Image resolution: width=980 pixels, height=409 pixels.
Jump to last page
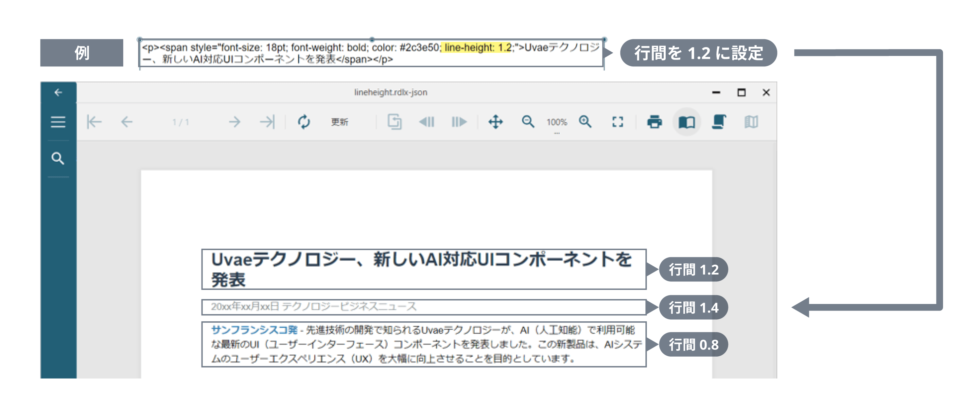tap(267, 122)
